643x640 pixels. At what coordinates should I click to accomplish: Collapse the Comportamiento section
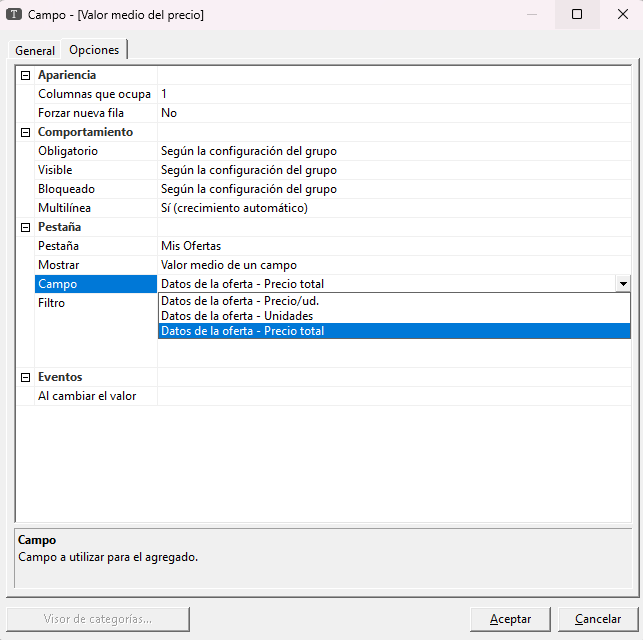tap(26, 132)
